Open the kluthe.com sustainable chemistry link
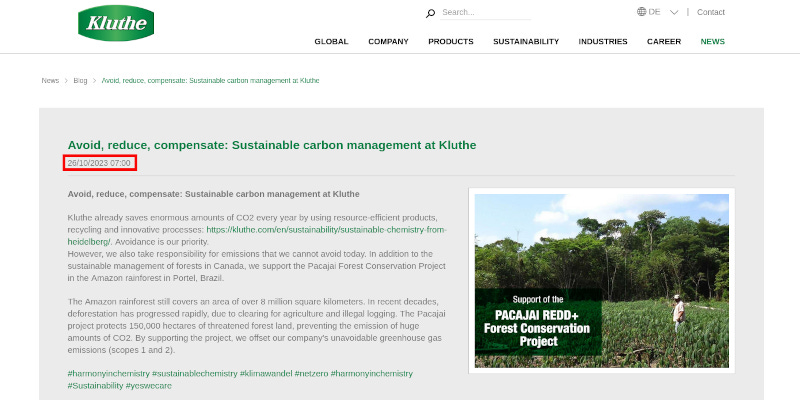Viewport: 800px width, 400px height. tap(257, 236)
